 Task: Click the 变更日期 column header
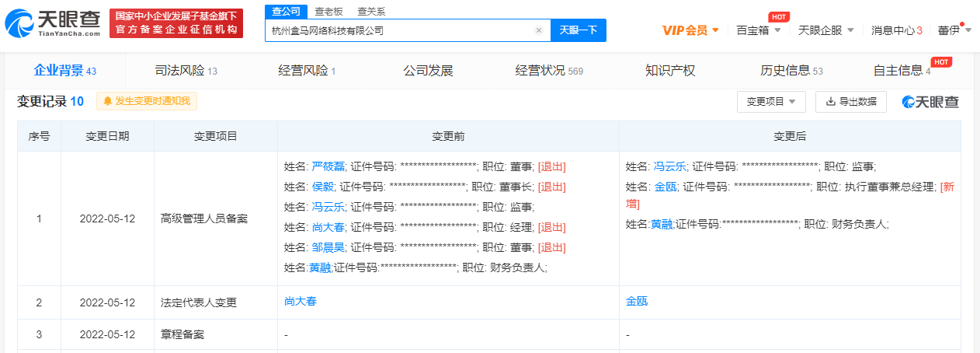[107, 136]
